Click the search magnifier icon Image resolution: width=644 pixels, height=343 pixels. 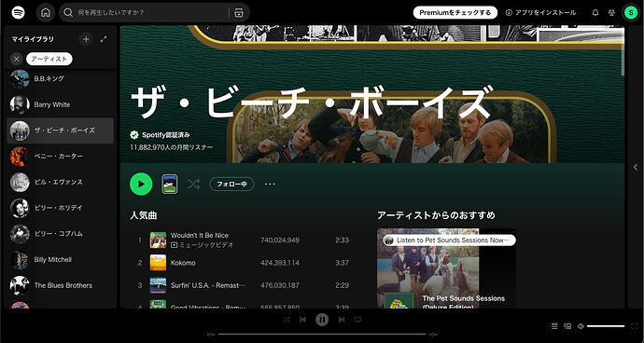(x=68, y=13)
